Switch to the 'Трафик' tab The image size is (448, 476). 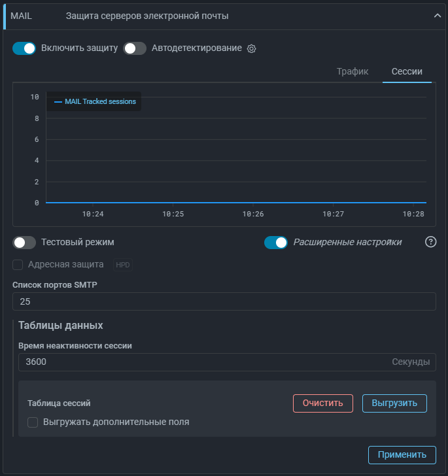(353, 71)
